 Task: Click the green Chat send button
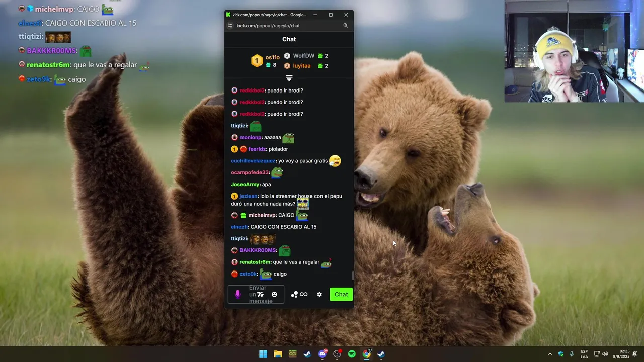coord(341,294)
